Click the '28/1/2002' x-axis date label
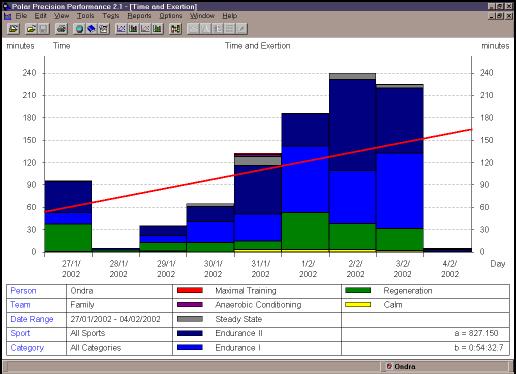516x374 pixels. point(119,269)
